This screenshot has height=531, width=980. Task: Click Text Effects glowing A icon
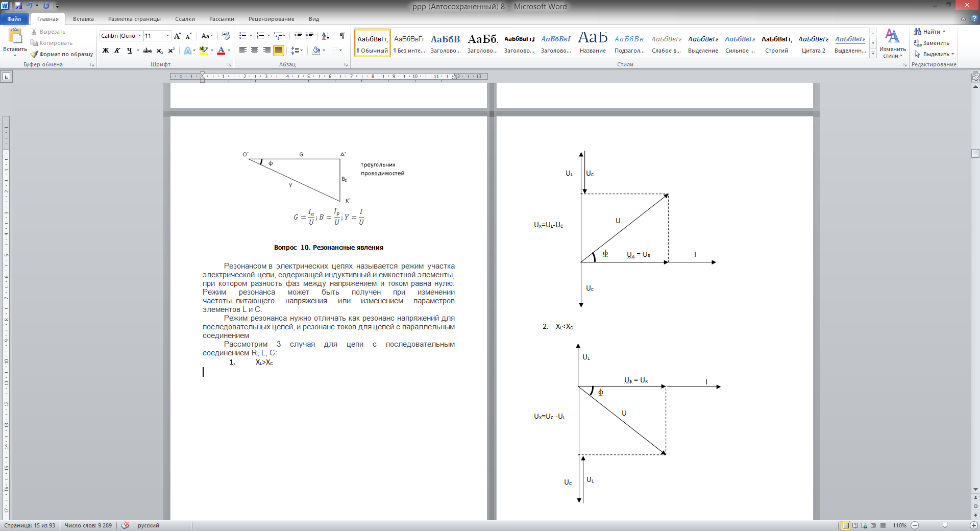187,51
